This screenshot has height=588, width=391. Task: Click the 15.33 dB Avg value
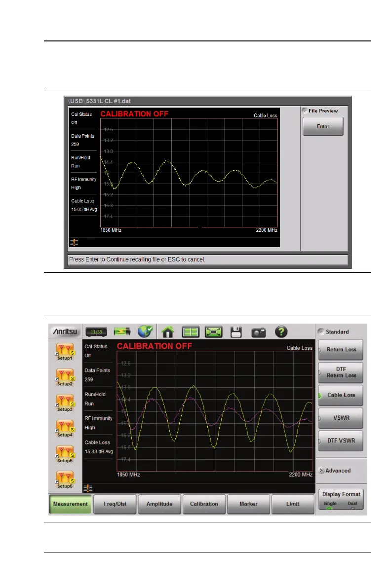click(x=99, y=451)
